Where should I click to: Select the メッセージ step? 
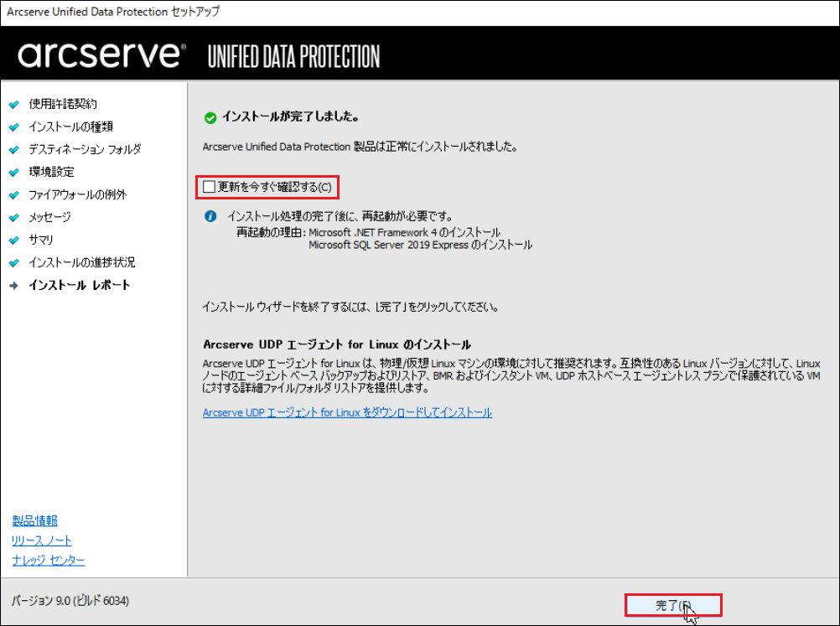click(49, 217)
